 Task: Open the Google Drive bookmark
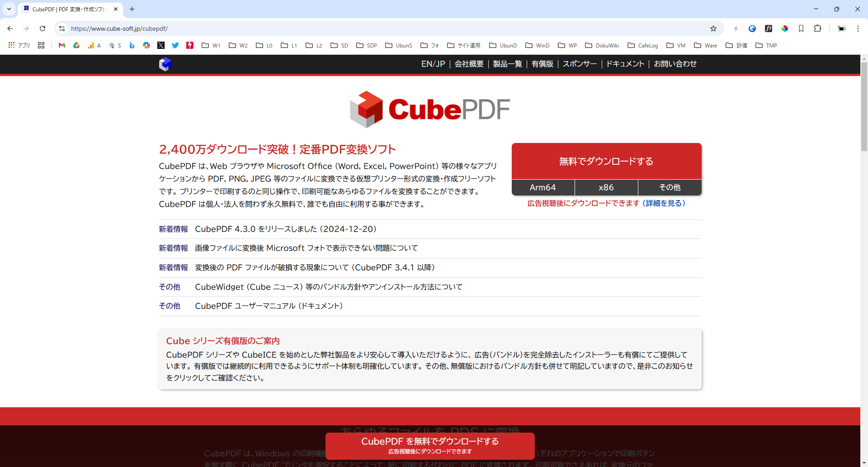(x=76, y=45)
